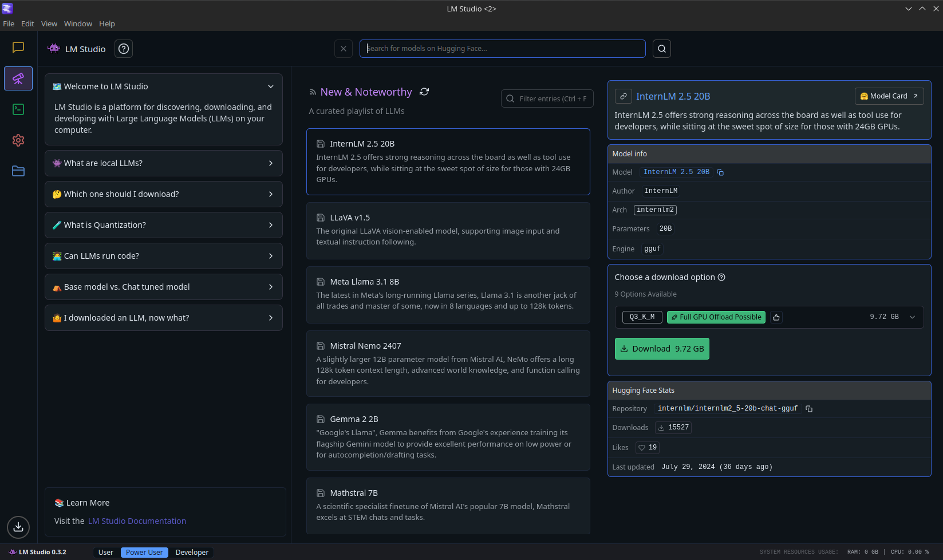Open the Chat sidebar icon
943x560 pixels.
[18, 48]
